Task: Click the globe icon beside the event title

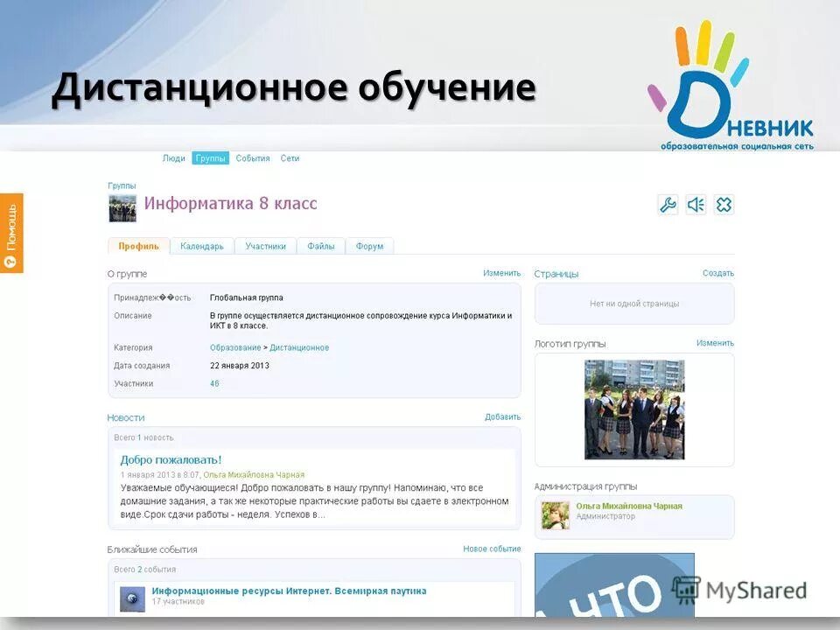Action: (132, 597)
